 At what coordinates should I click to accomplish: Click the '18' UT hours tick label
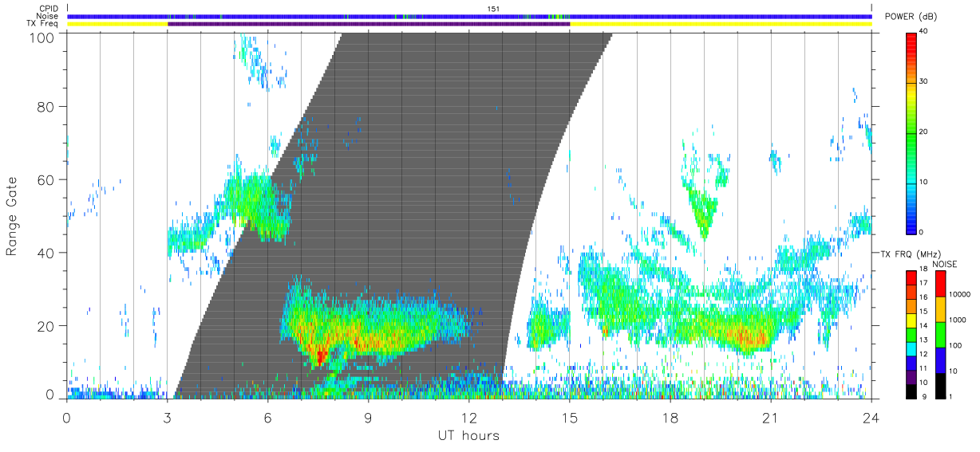(x=670, y=417)
